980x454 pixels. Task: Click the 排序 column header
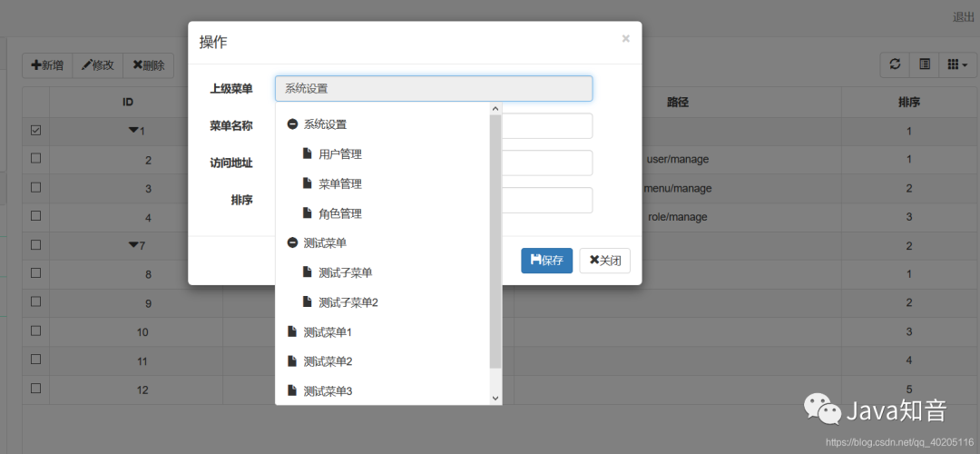coord(908,102)
